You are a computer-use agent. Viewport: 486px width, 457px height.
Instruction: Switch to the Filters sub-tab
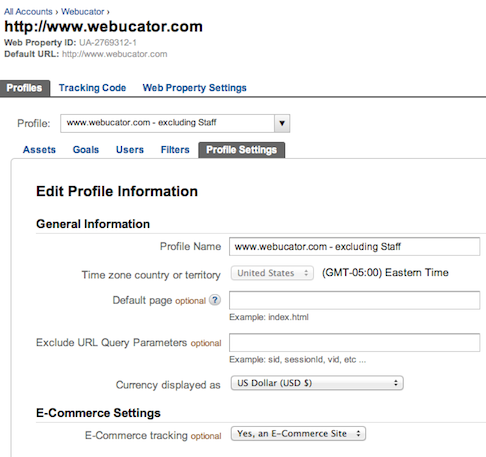click(175, 150)
